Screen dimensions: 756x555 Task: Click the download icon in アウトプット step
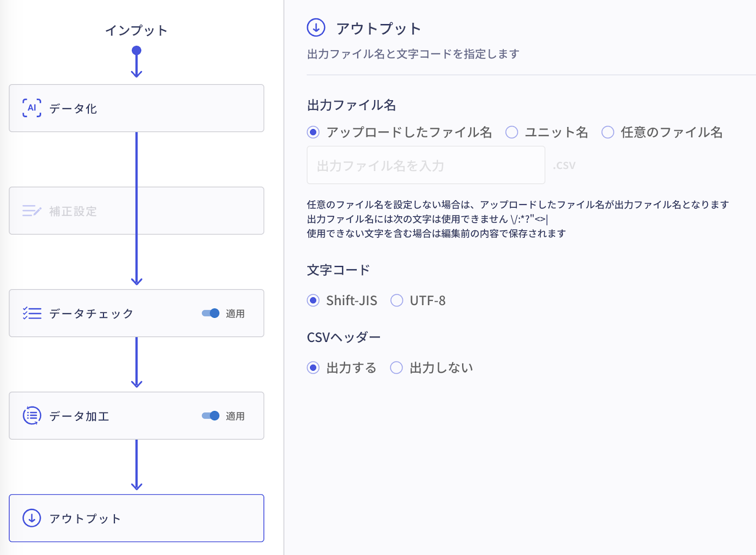(x=32, y=518)
